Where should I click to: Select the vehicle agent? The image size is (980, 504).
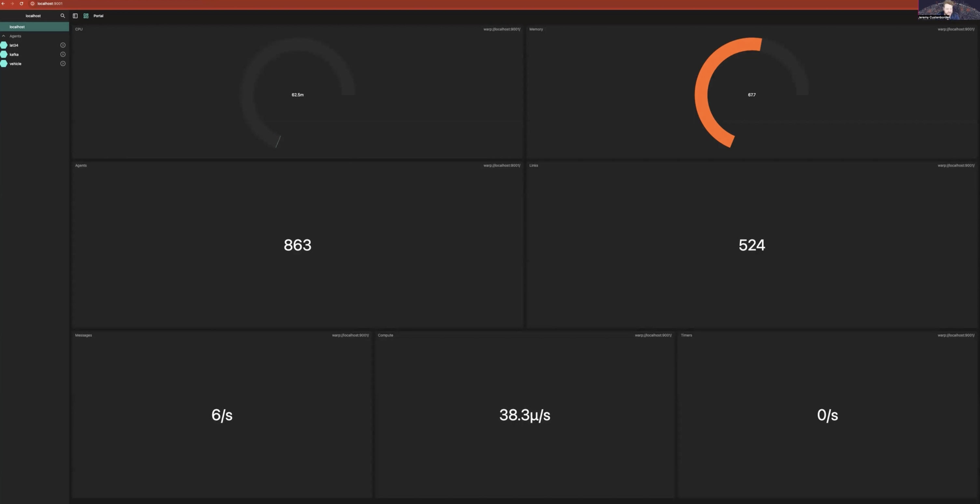(15, 63)
